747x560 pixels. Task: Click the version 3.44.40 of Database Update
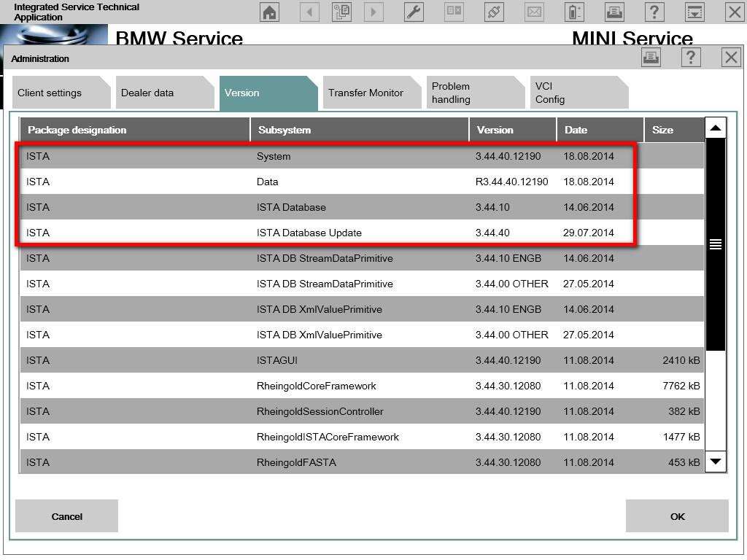[492, 233]
